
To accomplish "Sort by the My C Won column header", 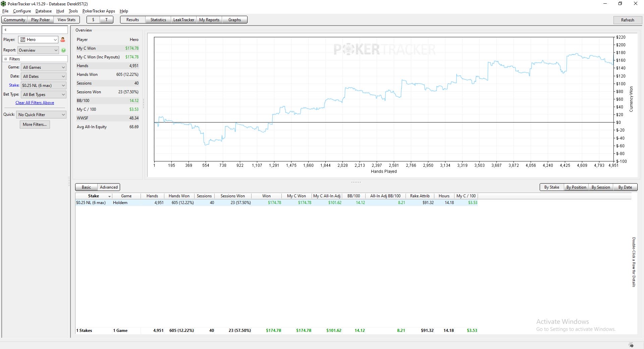I will [297, 196].
